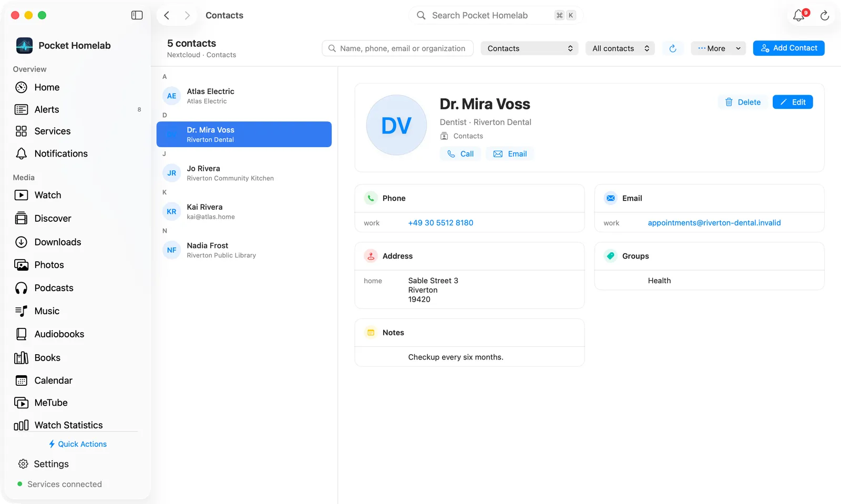Select Atlas Electric in the contact list
This screenshot has width=841, height=504.
tap(244, 96)
